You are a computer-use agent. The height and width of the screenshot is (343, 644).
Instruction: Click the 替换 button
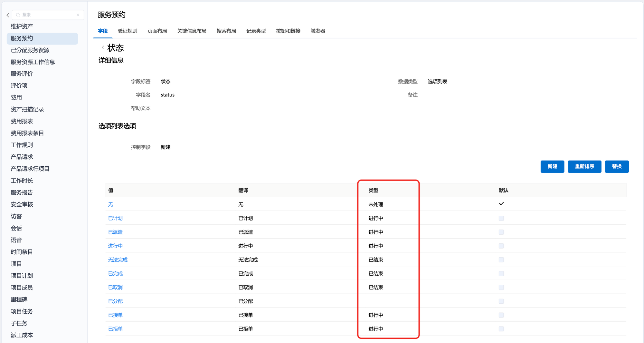(617, 167)
